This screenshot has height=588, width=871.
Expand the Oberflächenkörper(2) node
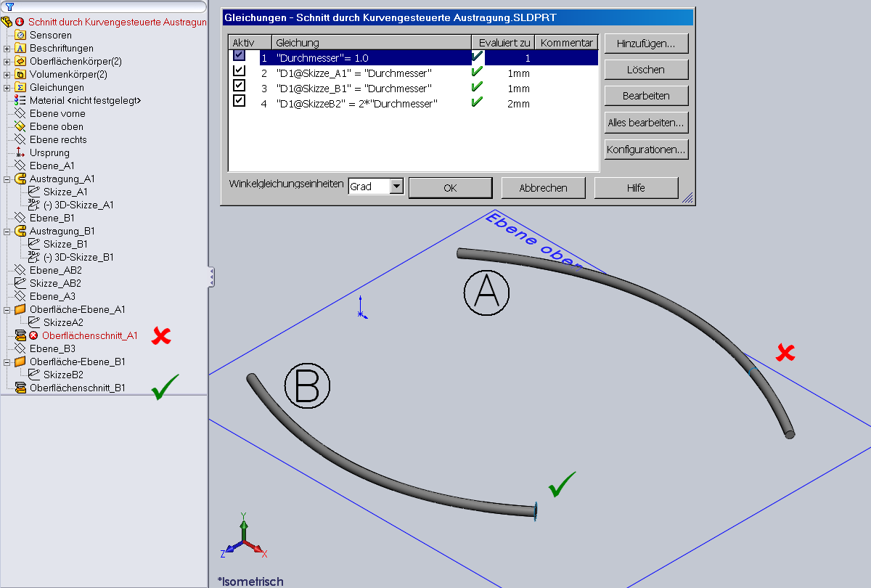(7, 61)
